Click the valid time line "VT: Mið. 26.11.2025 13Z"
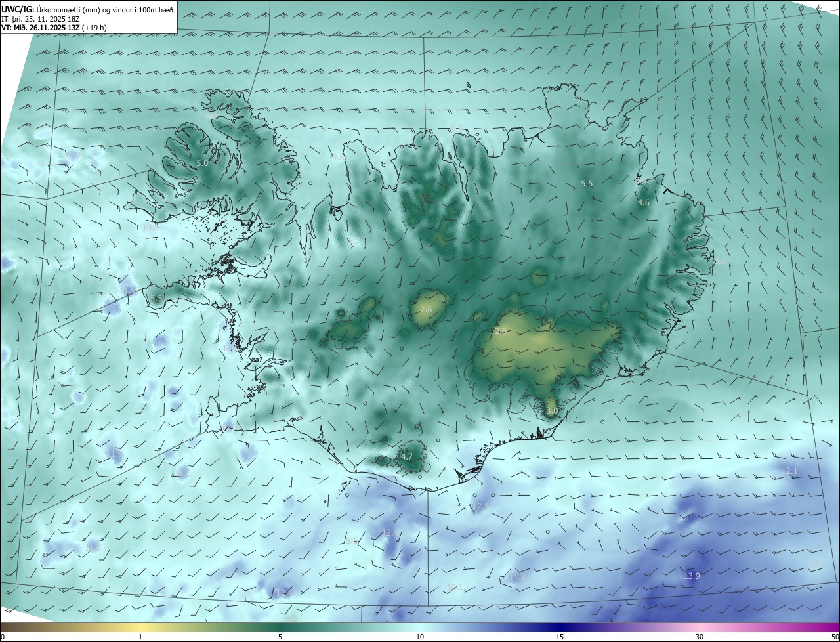Image resolution: width=840 pixels, height=642 pixels. pyautogui.click(x=41, y=28)
